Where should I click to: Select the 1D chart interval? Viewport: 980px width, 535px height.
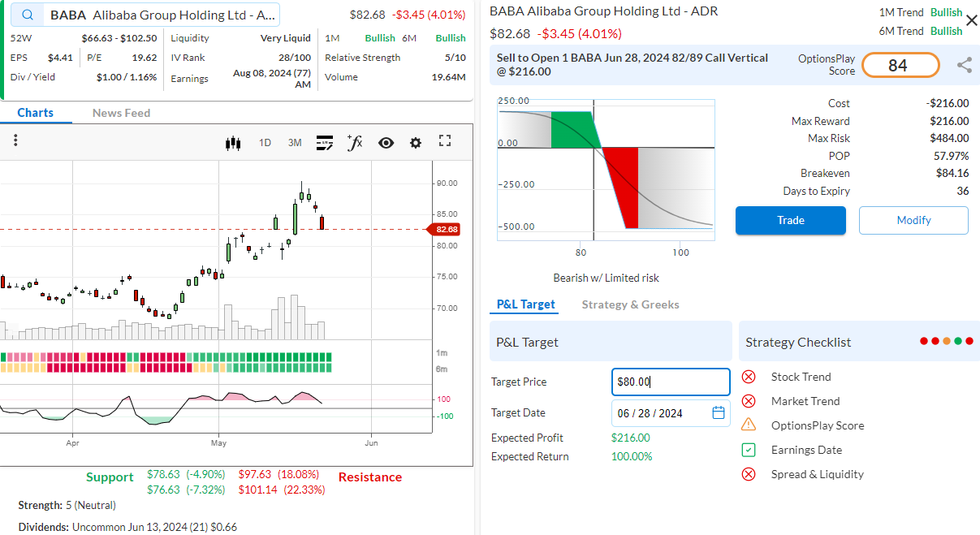(265, 143)
